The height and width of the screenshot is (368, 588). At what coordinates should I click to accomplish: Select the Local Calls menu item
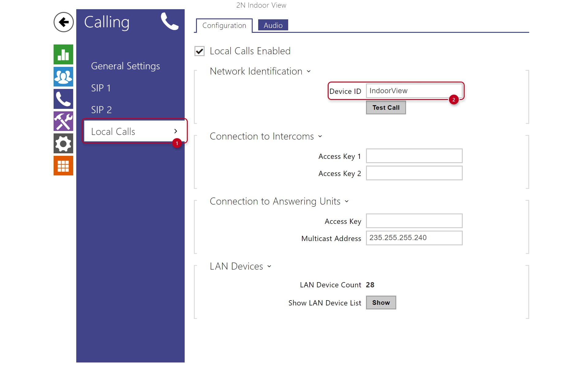(x=134, y=131)
